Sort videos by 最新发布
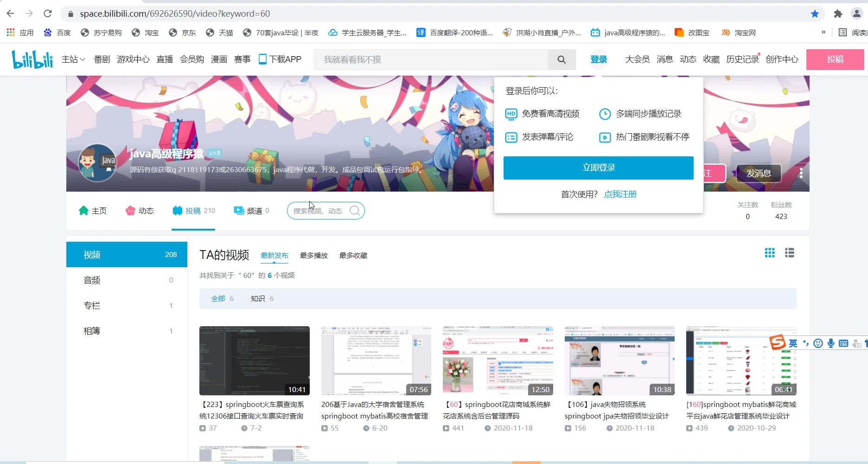 click(x=274, y=256)
